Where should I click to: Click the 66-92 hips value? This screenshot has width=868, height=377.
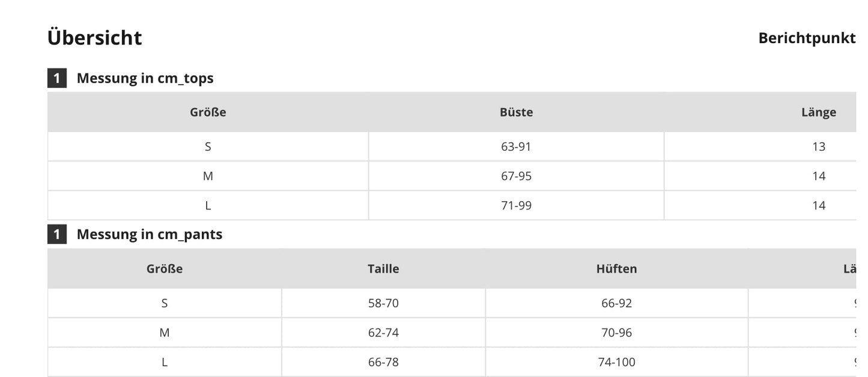616,303
